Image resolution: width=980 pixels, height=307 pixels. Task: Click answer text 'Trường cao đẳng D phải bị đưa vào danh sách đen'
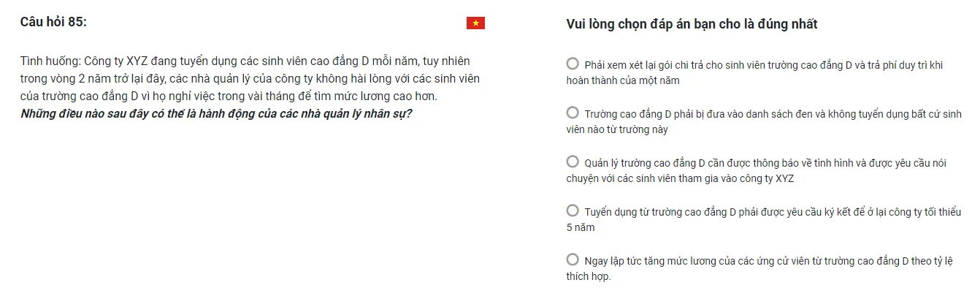[694, 114]
